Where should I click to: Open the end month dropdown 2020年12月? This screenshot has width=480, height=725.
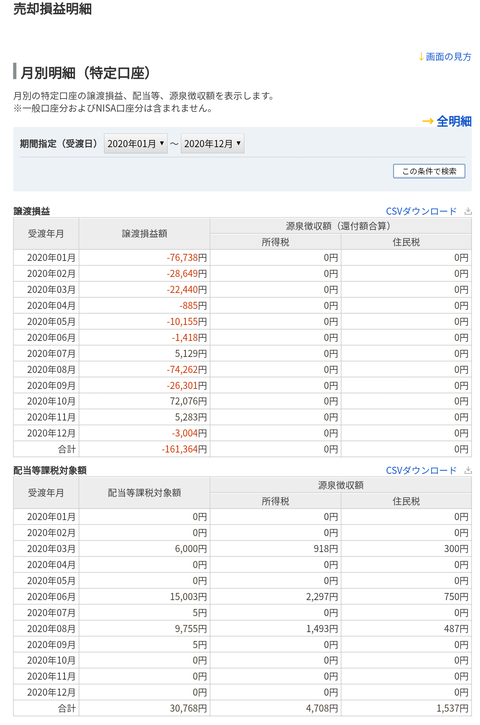[x=212, y=144]
